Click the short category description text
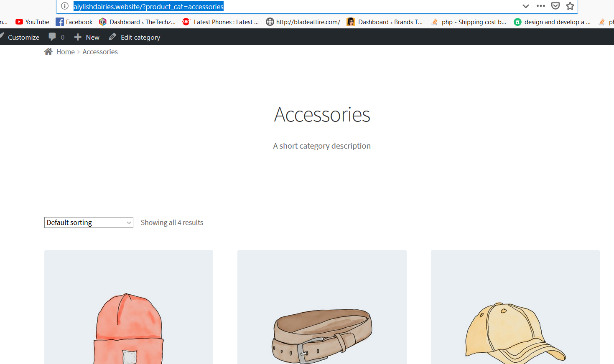This screenshot has height=364, width=614. 322,146
